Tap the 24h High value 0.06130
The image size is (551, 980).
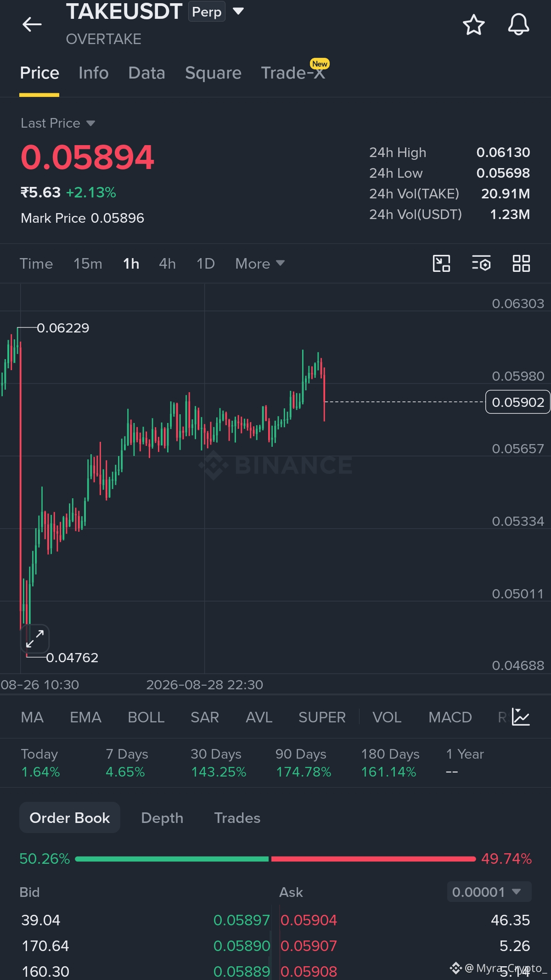point(503,152)
